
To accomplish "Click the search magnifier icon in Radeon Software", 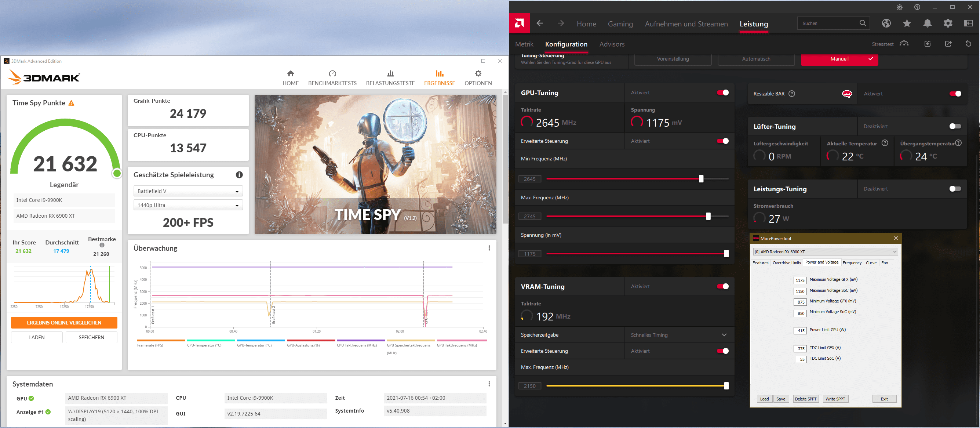I will pyautogui.click(x=863, y=23).
